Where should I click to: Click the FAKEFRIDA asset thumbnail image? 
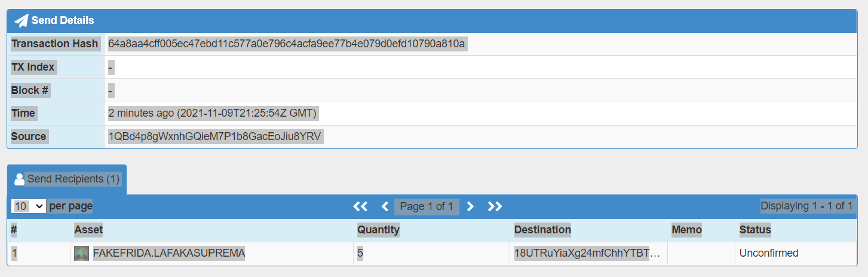click(x=81, y=254)
